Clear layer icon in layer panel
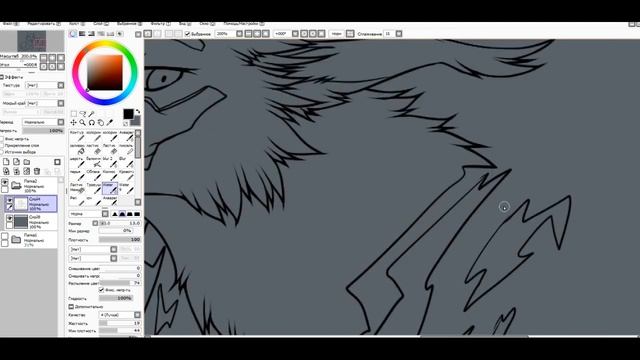The width and height of the screenshot is (640, 360). pyautogui.click(x=27, y=171)
